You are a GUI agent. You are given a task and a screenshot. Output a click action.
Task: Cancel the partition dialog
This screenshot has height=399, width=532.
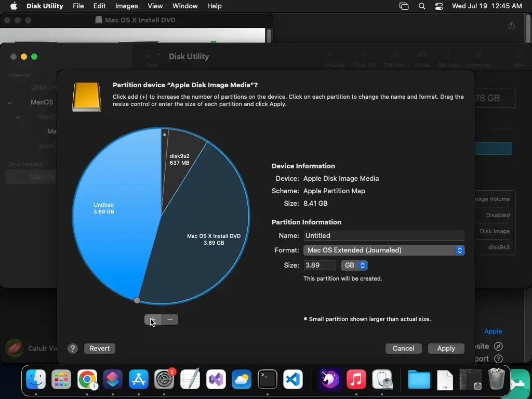tap(403, 349)
